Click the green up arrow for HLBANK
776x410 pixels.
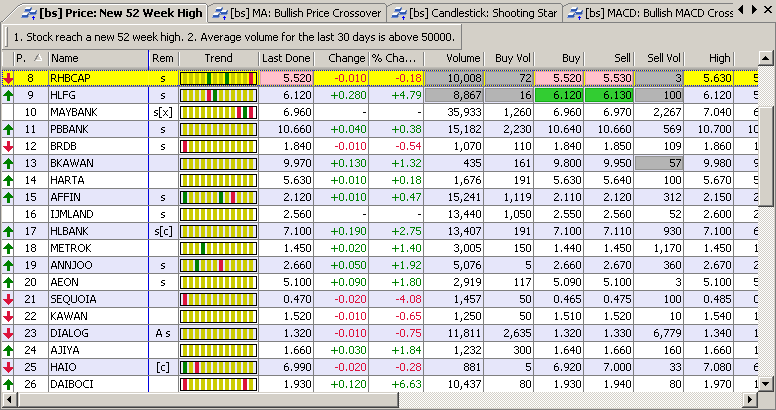pos(8,231)
